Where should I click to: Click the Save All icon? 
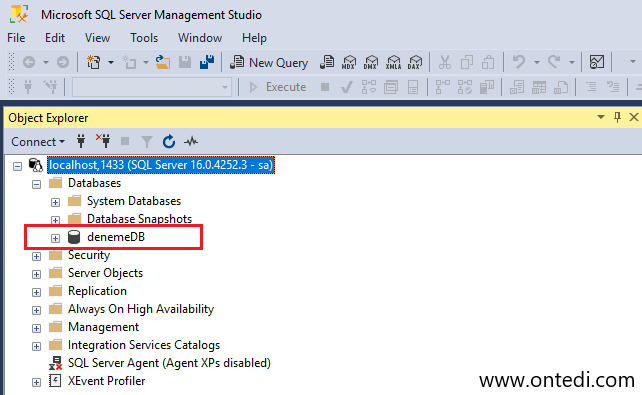coord(207,62)
